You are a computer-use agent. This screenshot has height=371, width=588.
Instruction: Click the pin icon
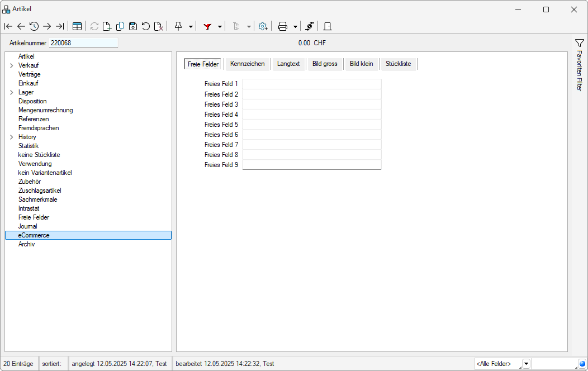178,26
